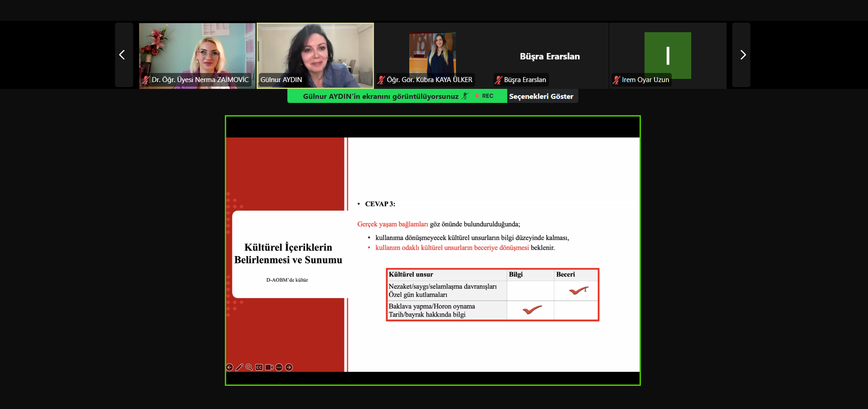The image size is (868, 409).
Task: Open the three-dots more options on slide
Action: 279,367
